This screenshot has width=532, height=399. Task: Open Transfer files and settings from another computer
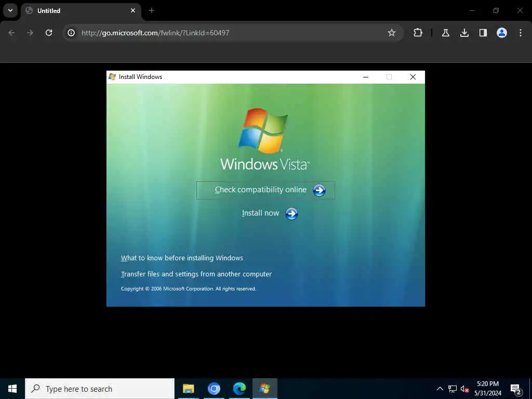point(196,274)
